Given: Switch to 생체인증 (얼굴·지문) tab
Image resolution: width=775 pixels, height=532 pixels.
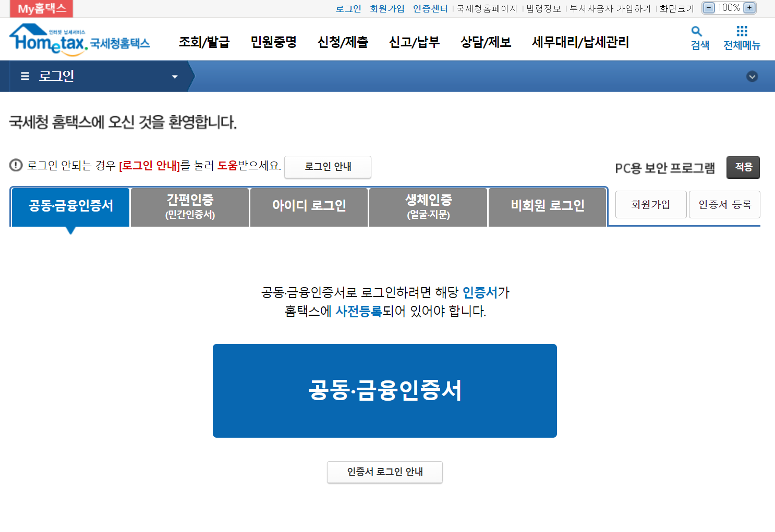Looking at the screenshot, I should tap(428, 207).
